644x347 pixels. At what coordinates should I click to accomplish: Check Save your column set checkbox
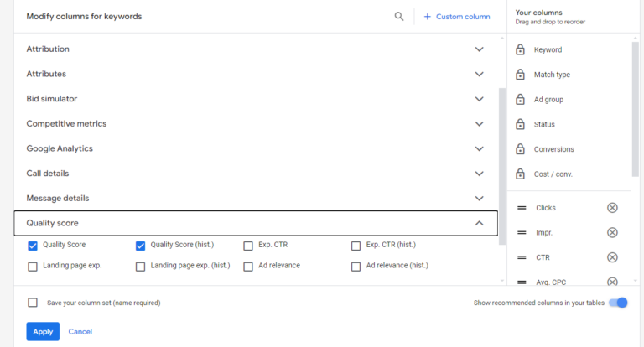click(33, 303)
